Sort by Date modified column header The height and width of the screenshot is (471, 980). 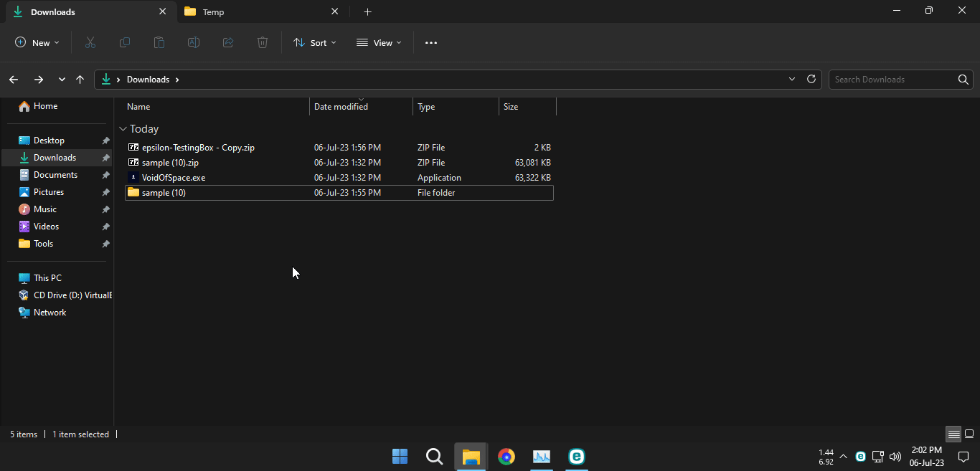tap(341, 107)
